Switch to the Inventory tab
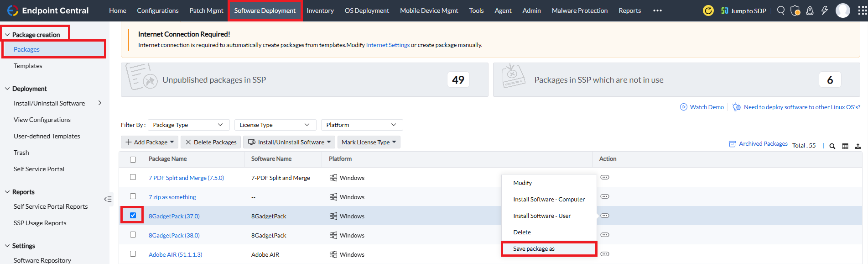The image size is (868, 264). coord(320,11)
